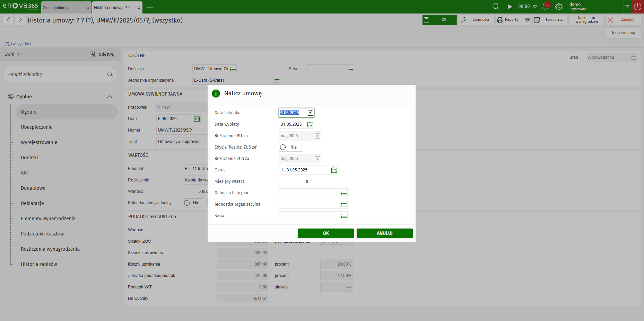This screenshot has width=644, height=321.
Task: Confirm dialog with green OK button
Action: coord(325,233)
